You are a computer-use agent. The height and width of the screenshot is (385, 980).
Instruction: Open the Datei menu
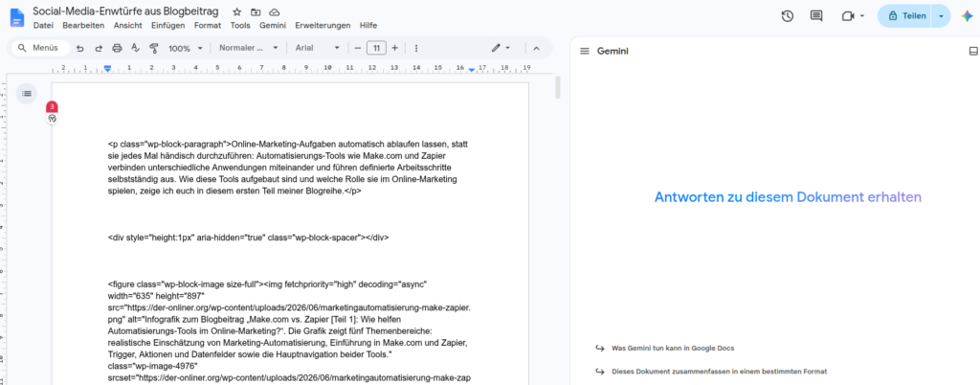coord(43,26)
